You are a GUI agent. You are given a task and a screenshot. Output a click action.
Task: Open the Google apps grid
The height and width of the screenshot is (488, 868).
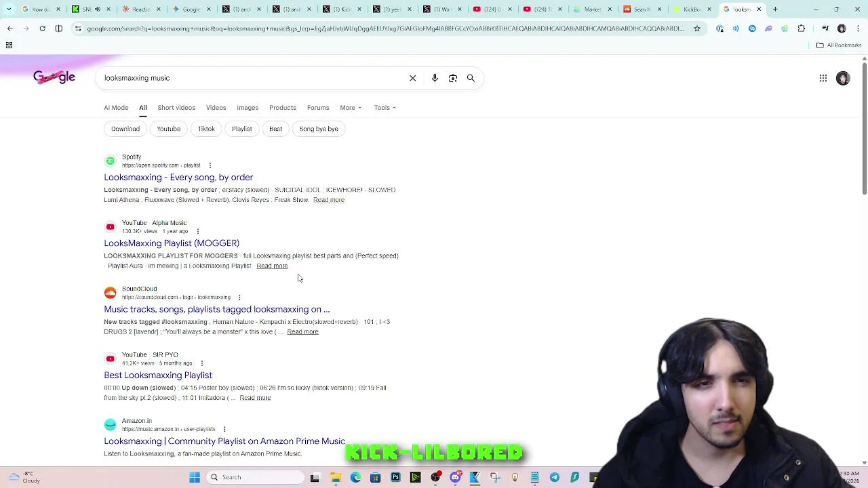[x=823, y=78]
